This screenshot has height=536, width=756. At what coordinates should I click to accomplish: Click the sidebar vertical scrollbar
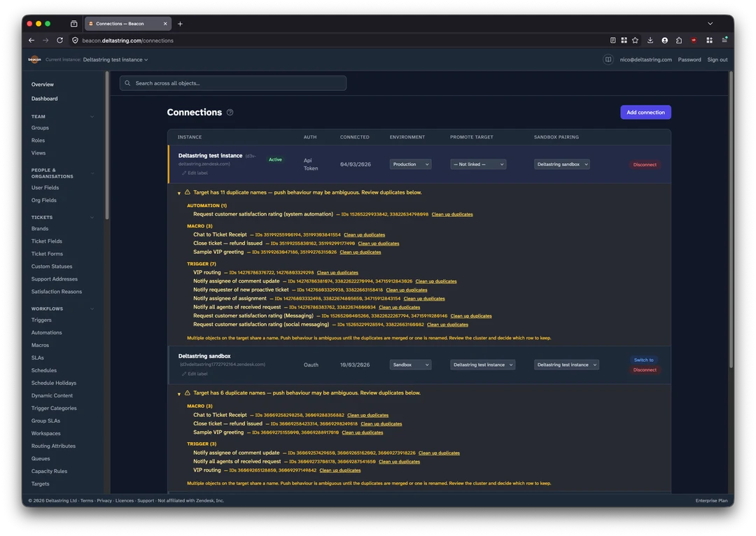pos(107,146)
